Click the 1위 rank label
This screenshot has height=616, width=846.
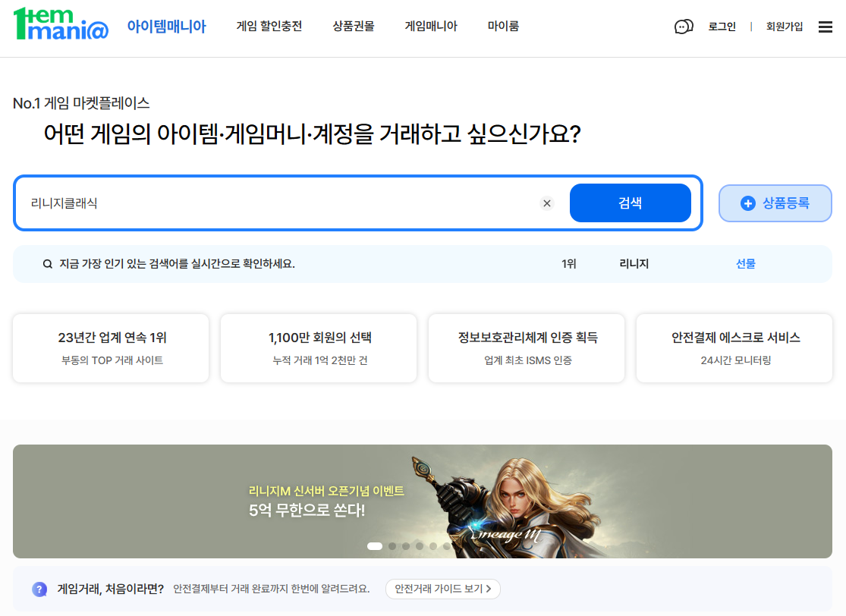(568, 264)
